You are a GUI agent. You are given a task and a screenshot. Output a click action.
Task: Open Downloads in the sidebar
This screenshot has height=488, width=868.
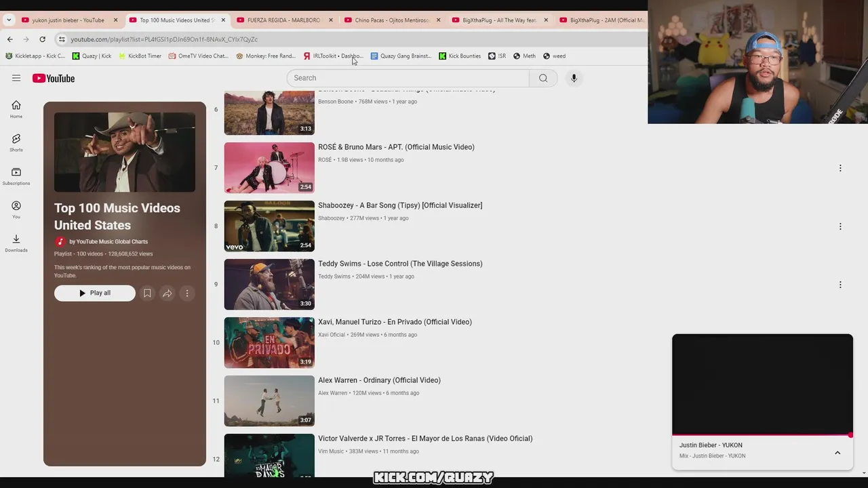[16, 243]
